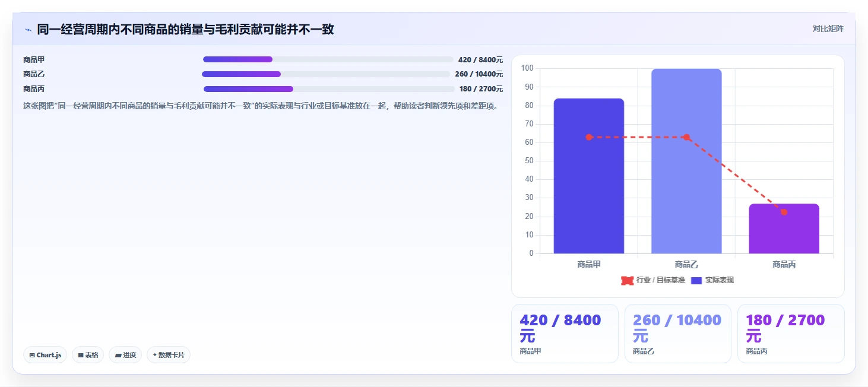Click the chart title heading text
The height and width of the screenshot is (387, 868).
(185, 29)
